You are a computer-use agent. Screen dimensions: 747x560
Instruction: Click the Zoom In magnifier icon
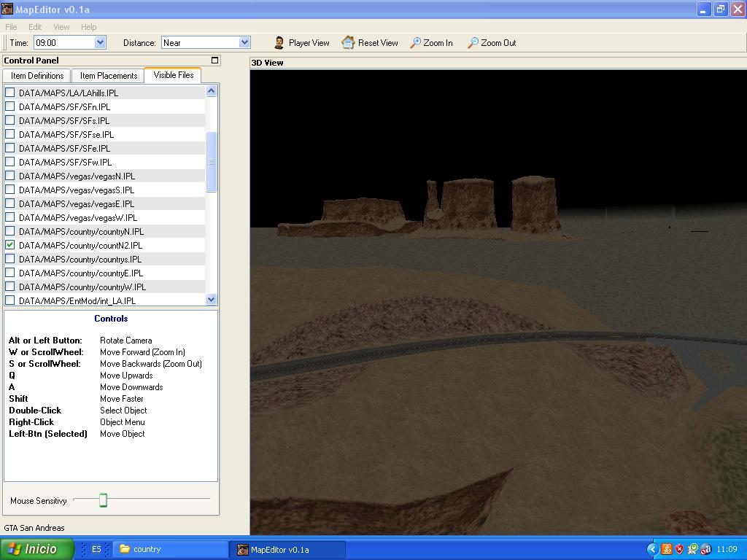[x=415, y=43]
